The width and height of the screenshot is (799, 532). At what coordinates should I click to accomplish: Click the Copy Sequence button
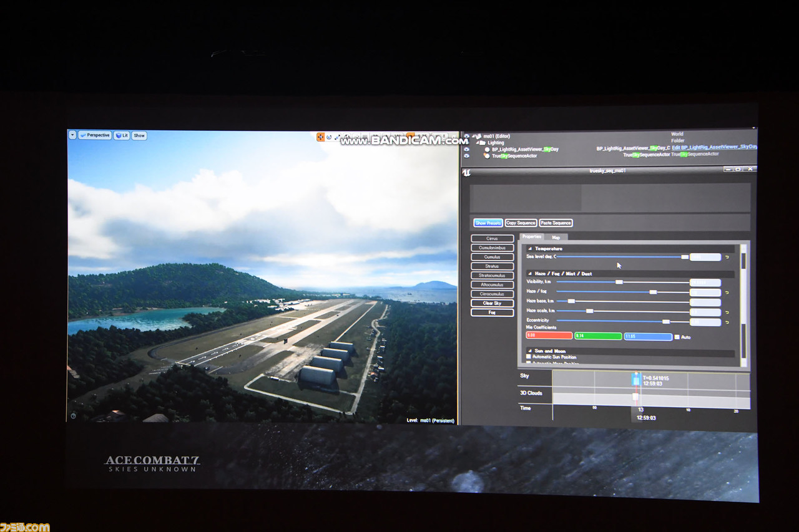(521, 223)
